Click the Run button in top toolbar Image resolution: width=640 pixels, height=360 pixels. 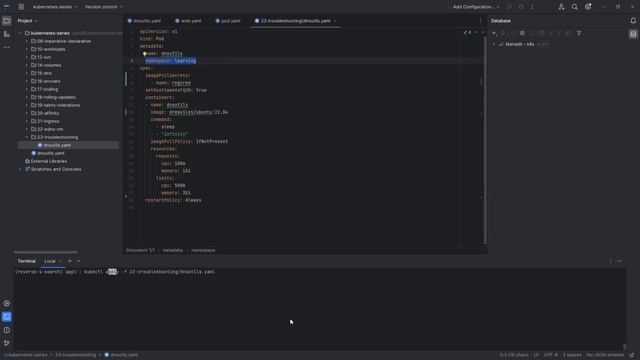click(509, 7)
